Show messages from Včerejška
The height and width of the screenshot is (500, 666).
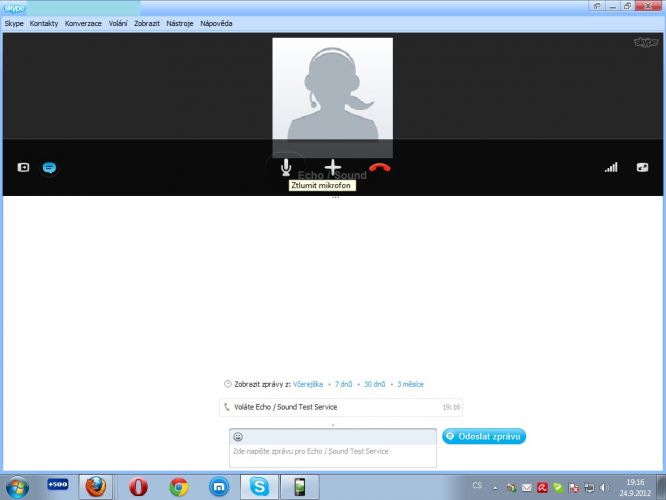pyautogui.click(x=308, y=384)
